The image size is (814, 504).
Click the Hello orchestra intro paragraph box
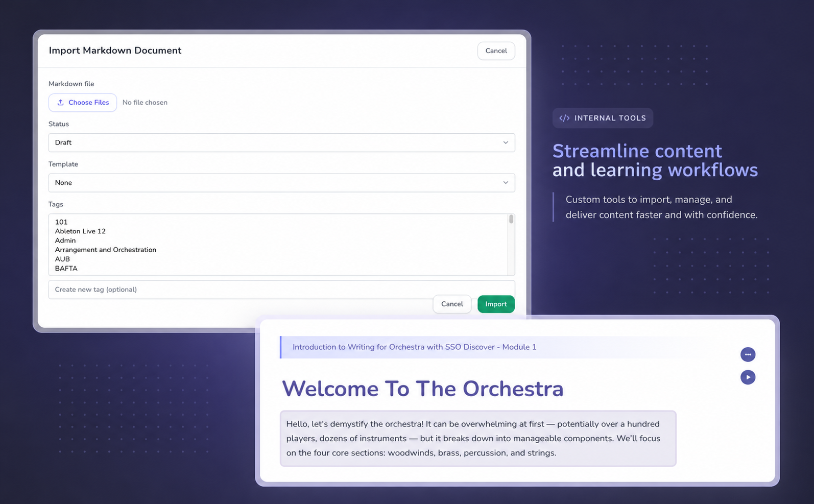point(478,439)
